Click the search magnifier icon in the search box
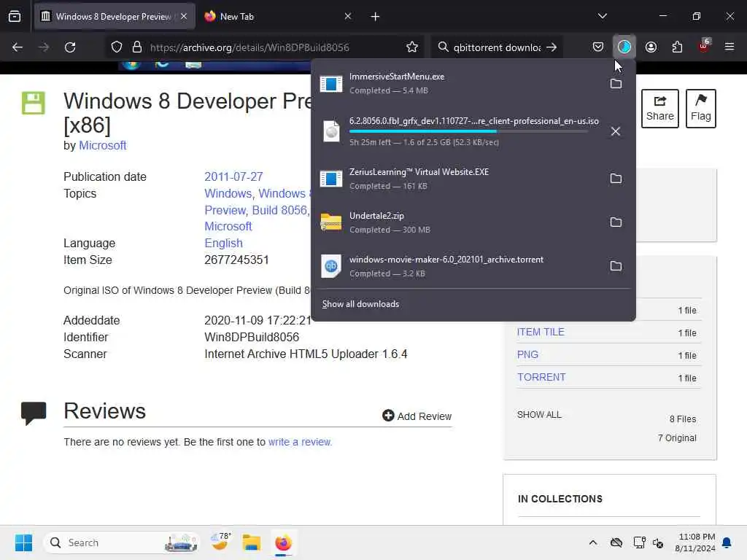Screen dimensions: 747x560 tap(443, 47)
